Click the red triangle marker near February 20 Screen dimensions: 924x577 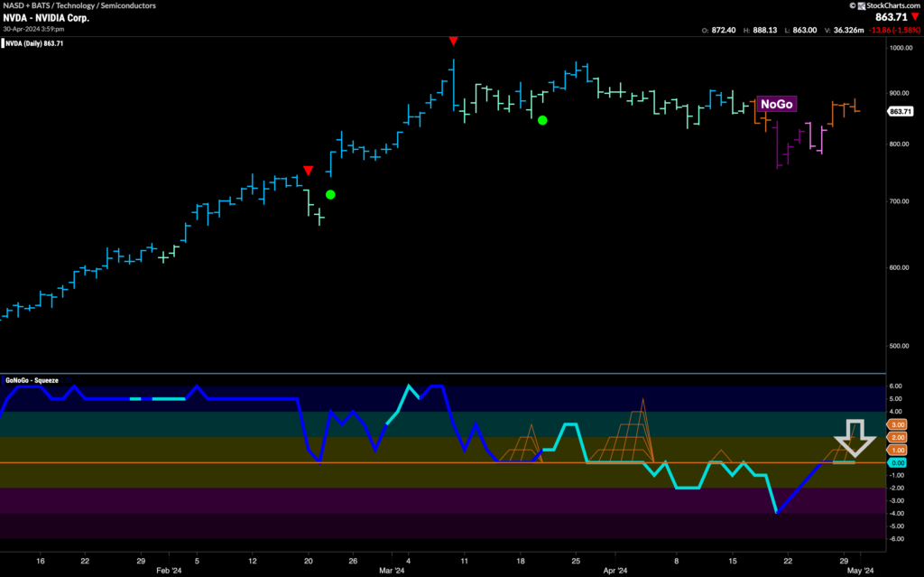pos(310,170)
